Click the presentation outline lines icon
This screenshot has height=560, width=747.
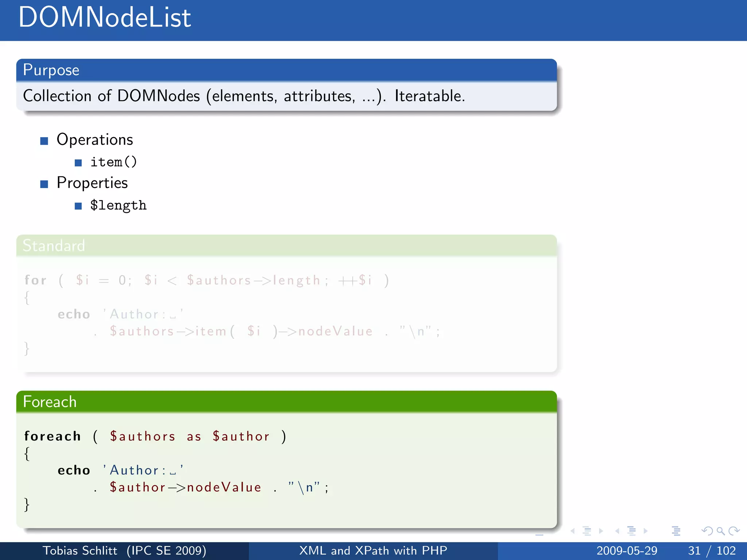coord(676,531)
